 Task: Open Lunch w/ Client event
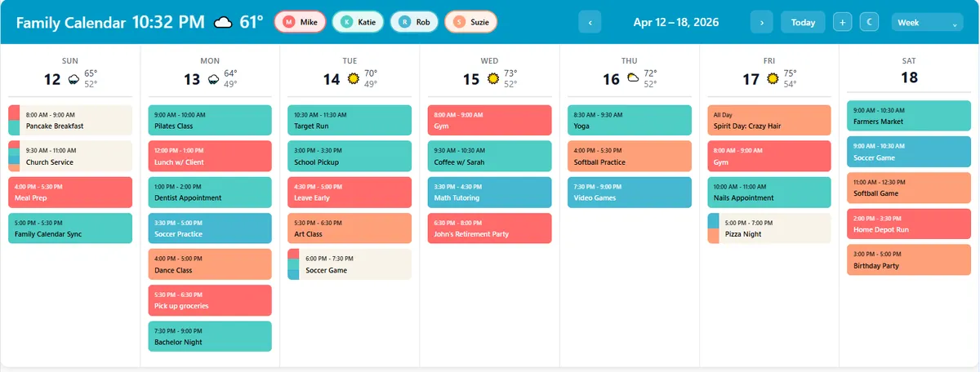[x=210, y=156]
